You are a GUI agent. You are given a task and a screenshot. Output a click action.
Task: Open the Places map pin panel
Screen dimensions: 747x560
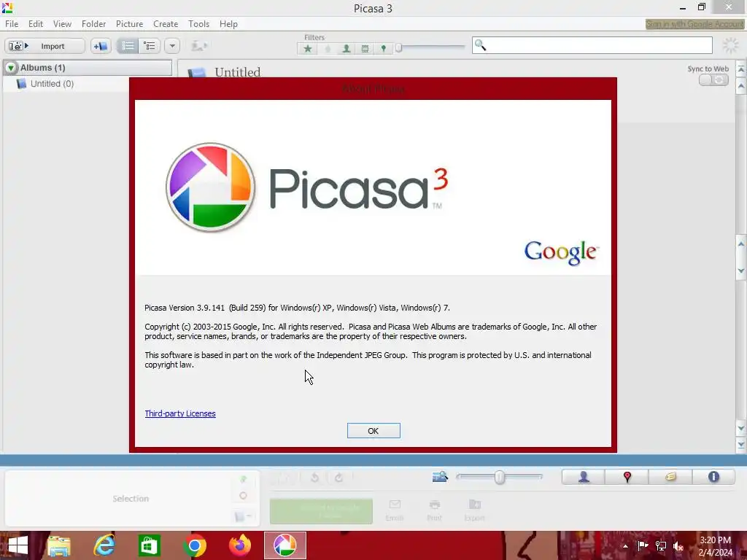point(627,477)
